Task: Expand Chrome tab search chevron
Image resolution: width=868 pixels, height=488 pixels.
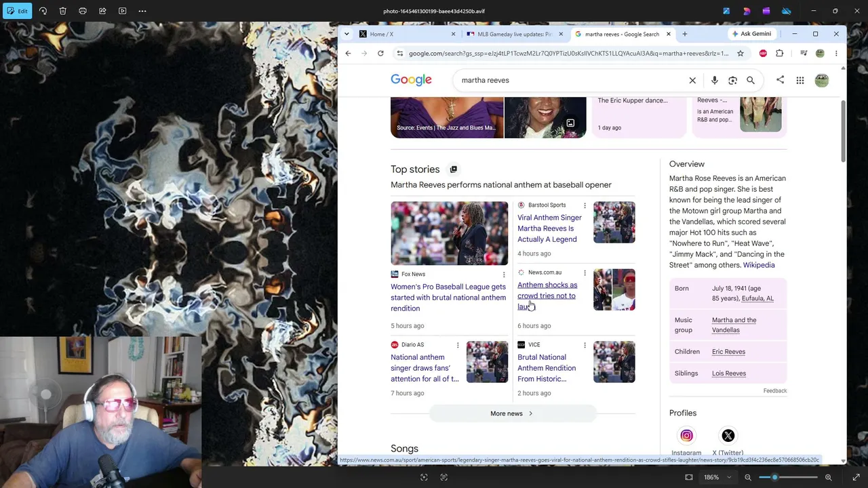Action: 347,34
